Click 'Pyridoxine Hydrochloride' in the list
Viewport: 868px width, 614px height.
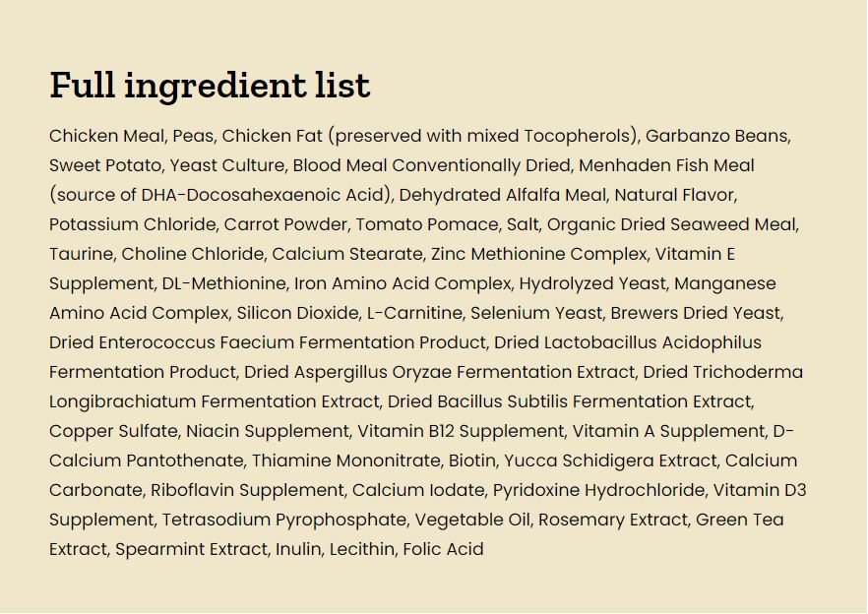click(x=599, y=490)
